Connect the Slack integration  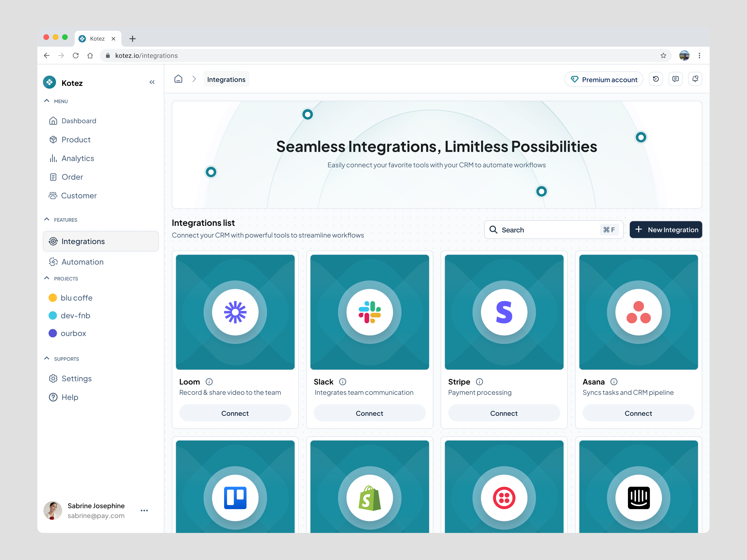pyautogui.click(x=369, y=413)
